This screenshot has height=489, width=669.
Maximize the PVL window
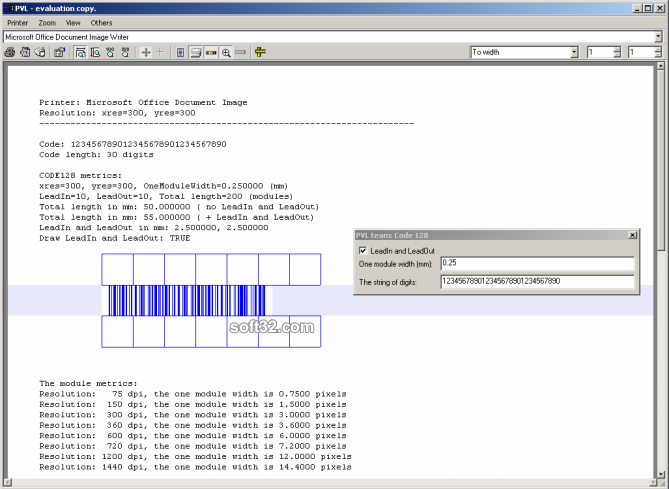(x=648, y=8)
